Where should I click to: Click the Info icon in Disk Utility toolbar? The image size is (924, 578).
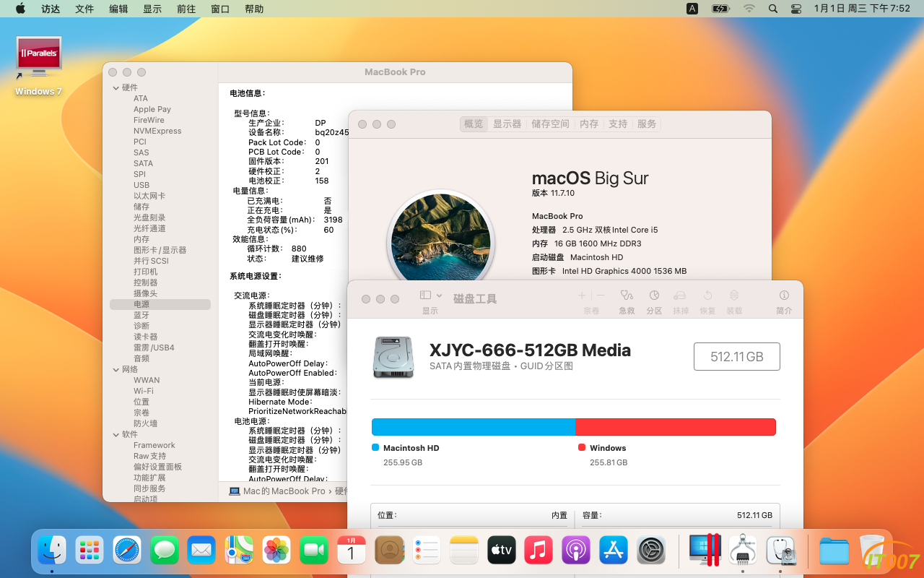point(784,296)
